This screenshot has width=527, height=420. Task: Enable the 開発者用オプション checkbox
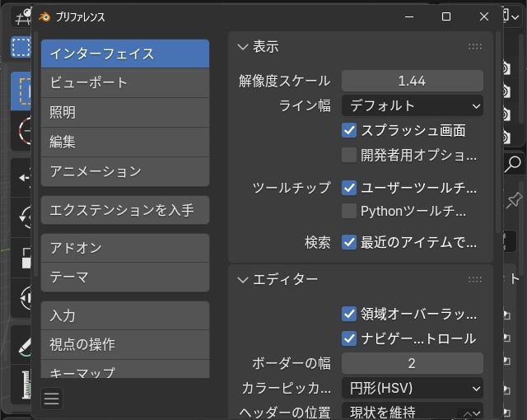[349, 155]
